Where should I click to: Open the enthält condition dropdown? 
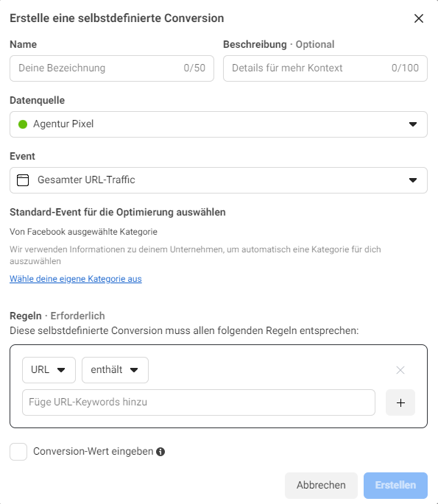pos(115,370)
